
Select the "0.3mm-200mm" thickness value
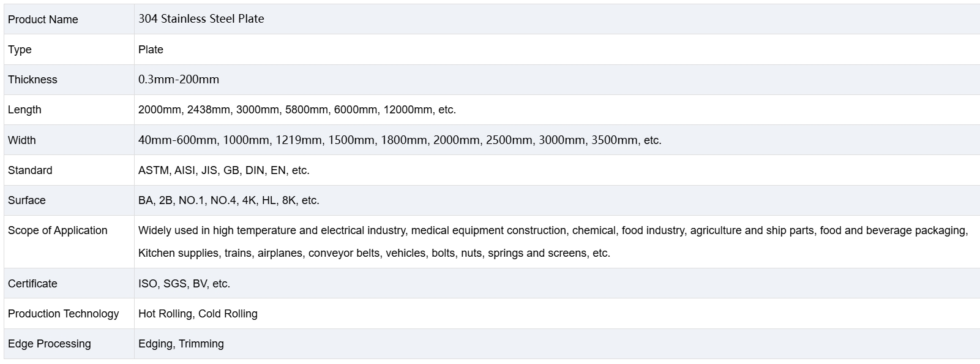tap(179, 80)
